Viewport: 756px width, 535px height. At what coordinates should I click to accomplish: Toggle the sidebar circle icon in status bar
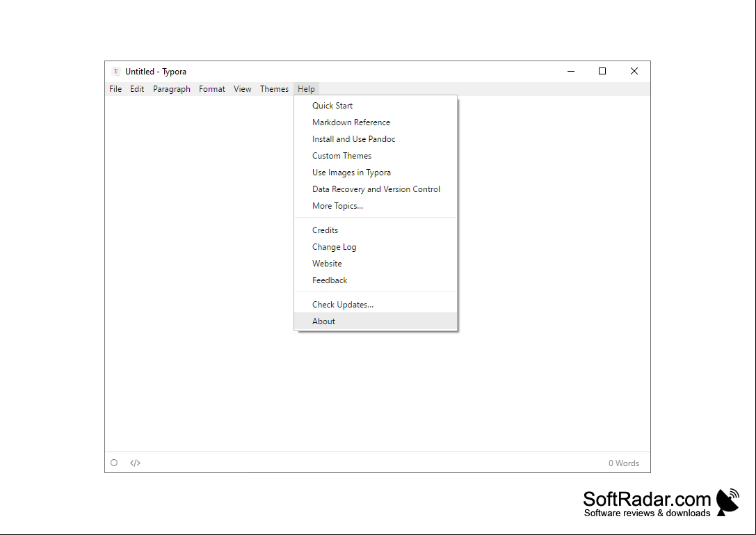point(114,463)
